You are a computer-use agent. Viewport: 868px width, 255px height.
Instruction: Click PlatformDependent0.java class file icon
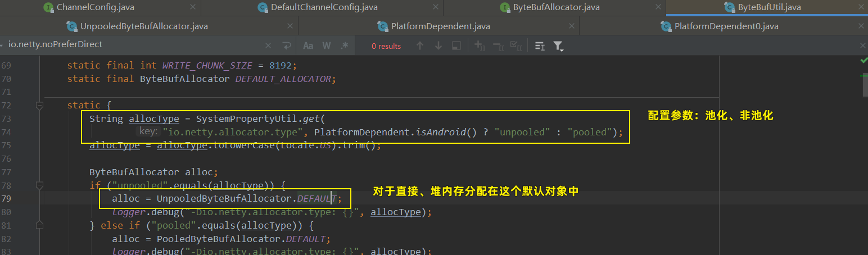pyautogui.click(x=666, y=26)
